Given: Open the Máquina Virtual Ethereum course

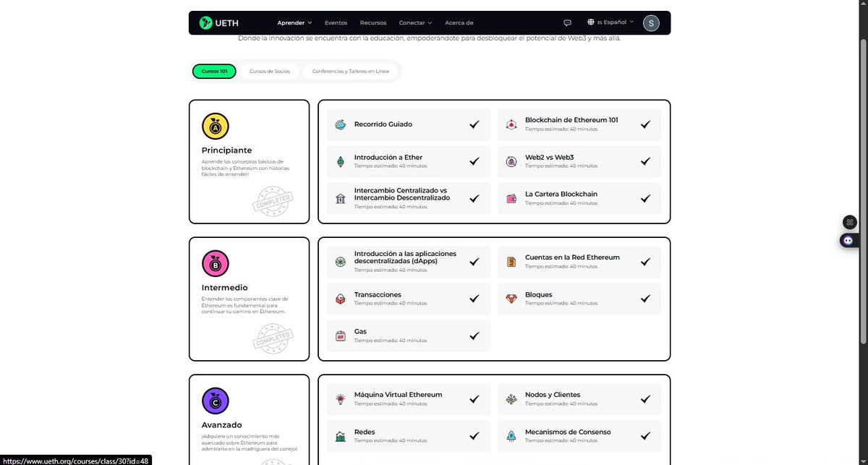Looking at the screenshot, I should coord(409,399).
